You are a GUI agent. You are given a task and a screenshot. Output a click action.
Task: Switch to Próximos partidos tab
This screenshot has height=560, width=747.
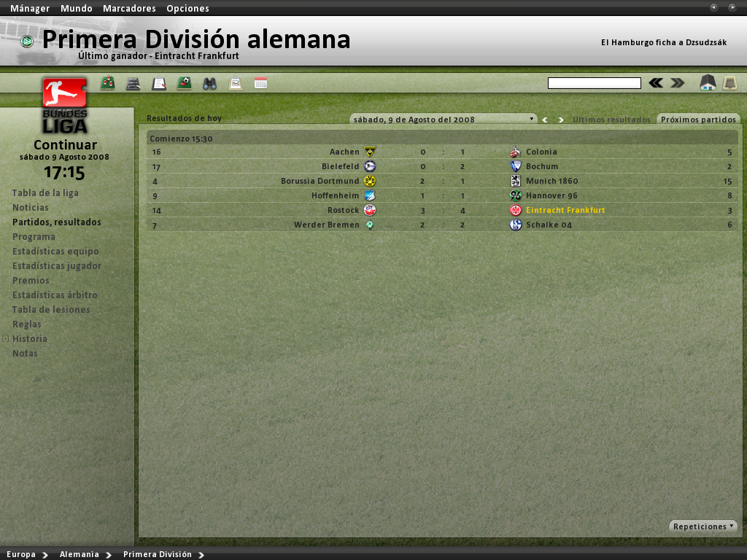[x=698, y=119]
